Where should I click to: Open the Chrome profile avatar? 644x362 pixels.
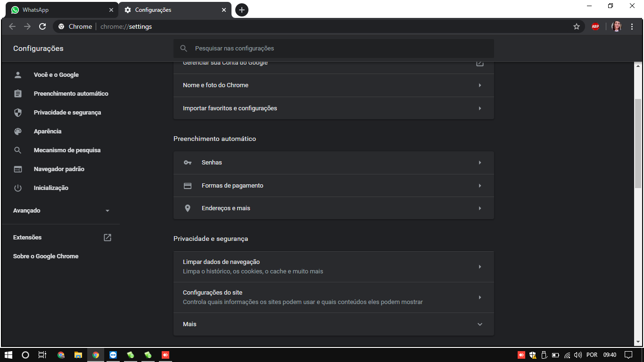point(617,26)
